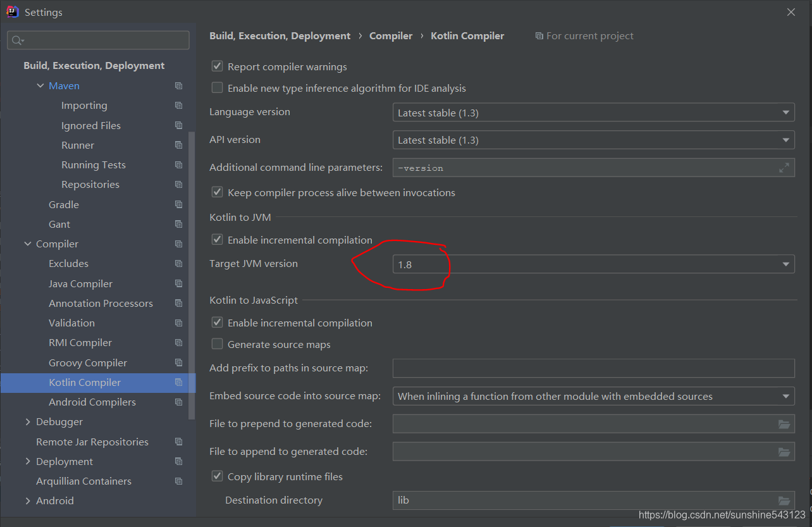This screenshot has height=527, width=812.
Task: Close the Settings dialog
Action: (791, 12)
